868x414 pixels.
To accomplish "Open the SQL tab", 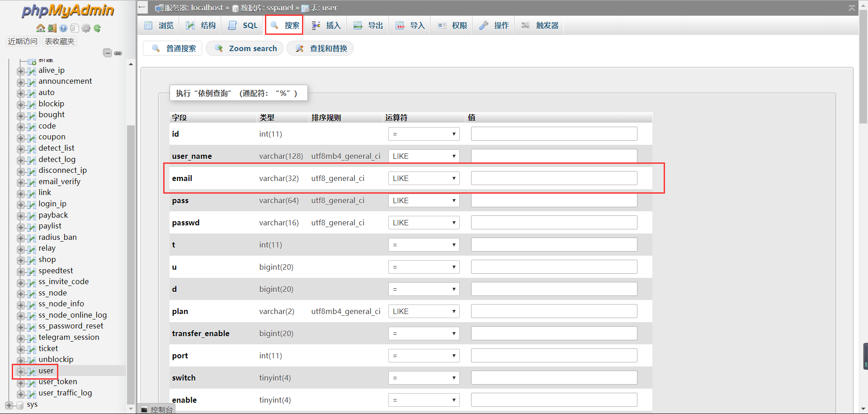I will (x=243, y=25).
